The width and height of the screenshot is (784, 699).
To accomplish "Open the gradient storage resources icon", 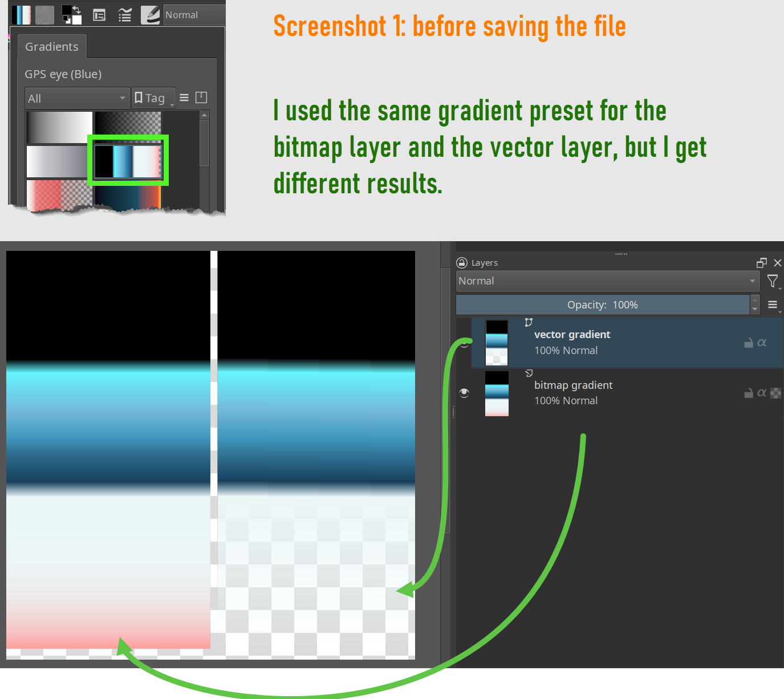I will click(x=201, y=97).
